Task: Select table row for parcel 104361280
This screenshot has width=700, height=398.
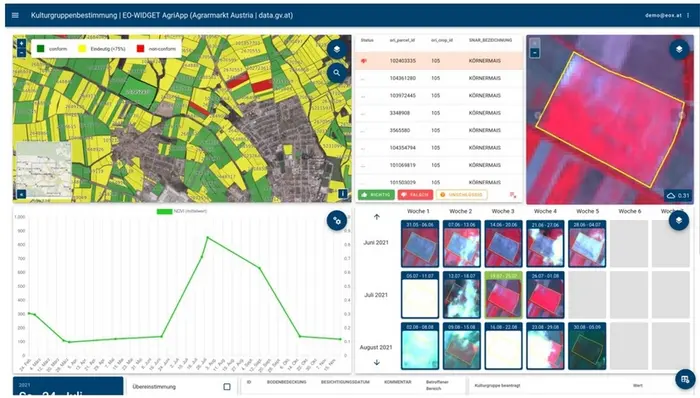Action: pyautogui.click(x=439, y=78)
